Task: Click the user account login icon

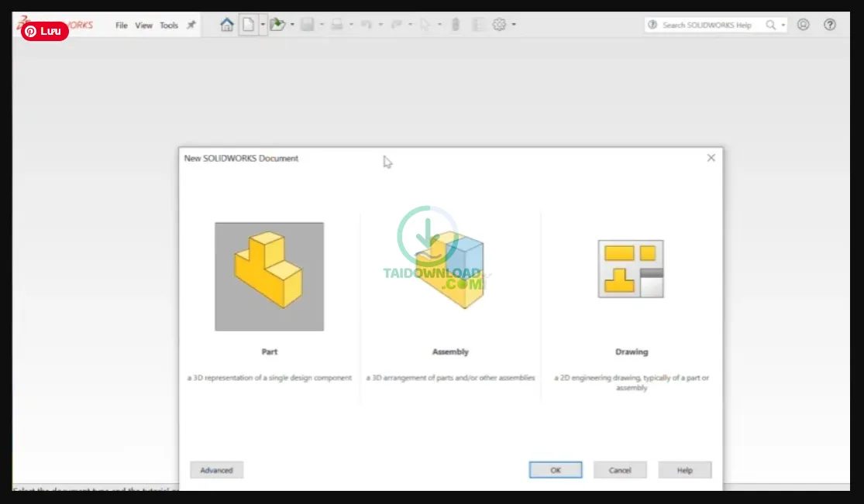Action: [803, 24]
